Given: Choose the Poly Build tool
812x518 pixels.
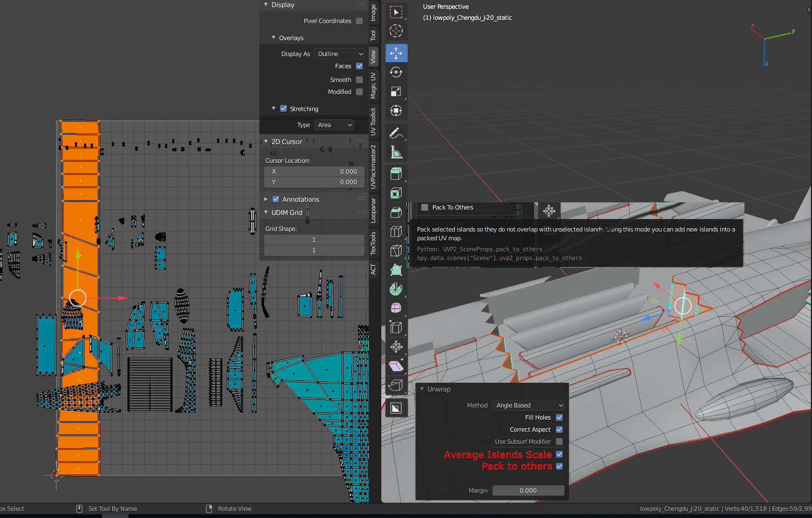Looking at the screenshot, I should point(396,270).
